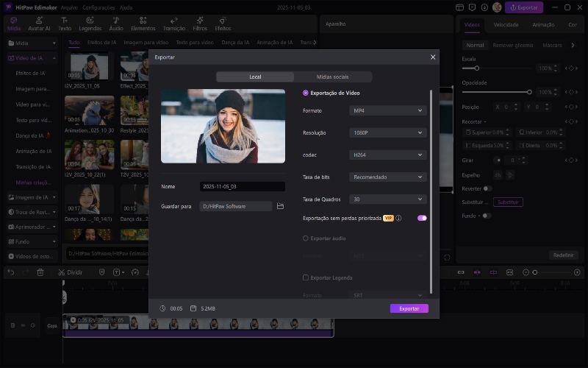Open the Avatar AI tool in top toolbar

(39, 24)
